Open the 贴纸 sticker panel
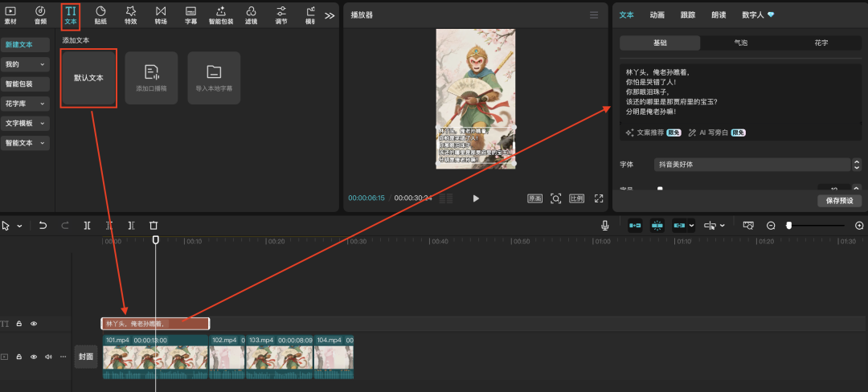Viewport: 868px width, 392px height. pyautogui.click(x=100, y=14)
